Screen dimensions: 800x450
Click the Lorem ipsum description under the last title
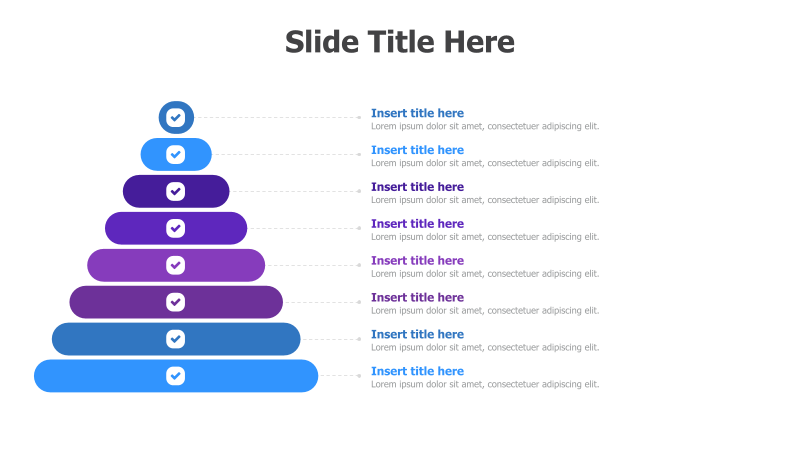tap(485, 384)
